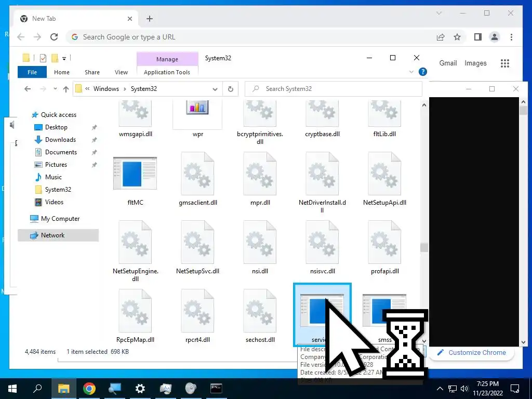Select the NetSetupApi.dll file
The width and height of the screenshot is (532, 399).
[x=384, y=180]
